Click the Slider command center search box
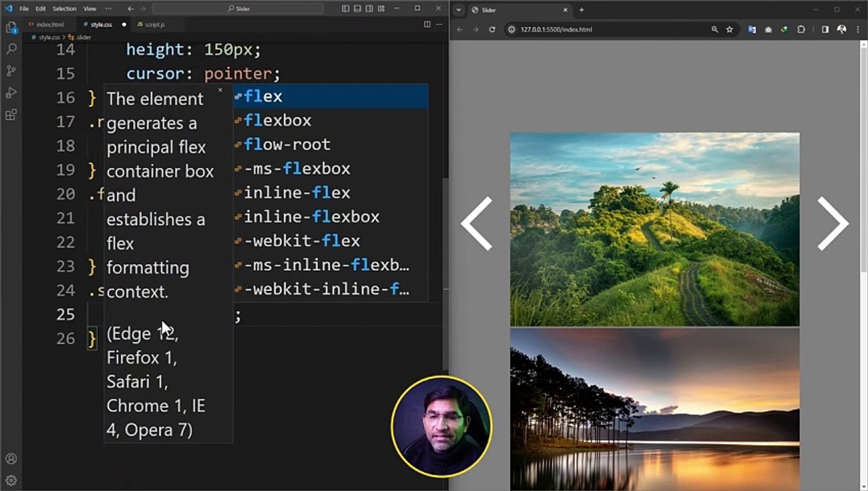Image resolution: width=868 pixels, height=491 pixels. coord(237,9)
